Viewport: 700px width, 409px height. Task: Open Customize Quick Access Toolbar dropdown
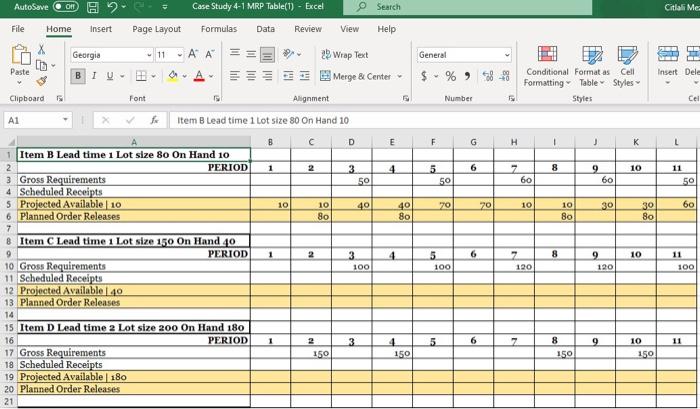tap(165, 7)
